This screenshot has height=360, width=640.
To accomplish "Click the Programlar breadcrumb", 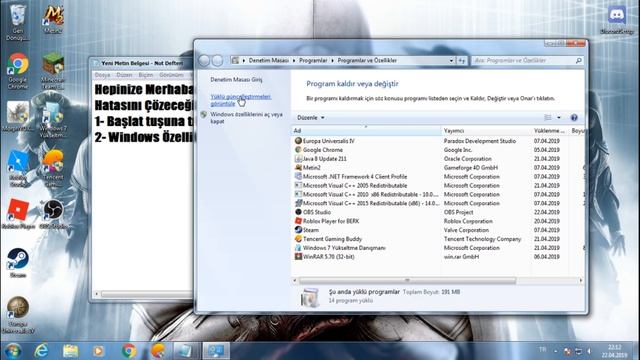I will click(x=313, y=60).
